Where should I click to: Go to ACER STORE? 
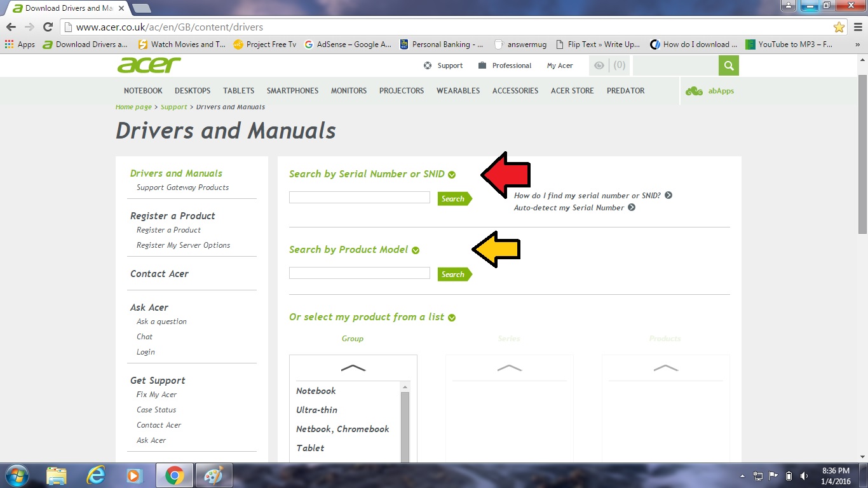[x=573, y=91]
